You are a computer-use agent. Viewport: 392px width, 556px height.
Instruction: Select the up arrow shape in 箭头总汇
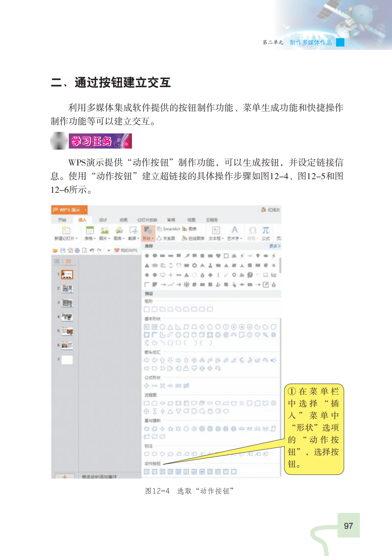pos(162,360)
